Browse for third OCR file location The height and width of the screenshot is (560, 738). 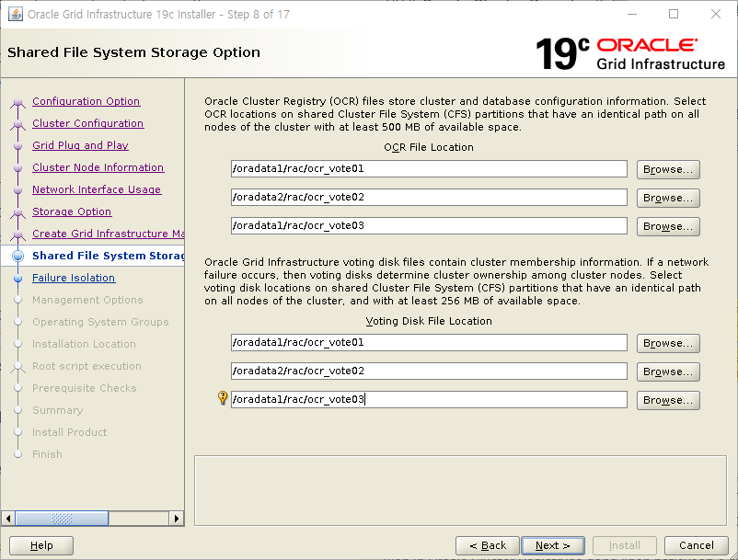(668, 226)
